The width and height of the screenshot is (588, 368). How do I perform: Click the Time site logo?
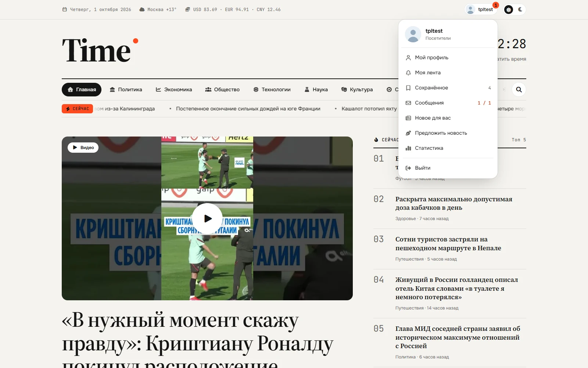point(100,50)
